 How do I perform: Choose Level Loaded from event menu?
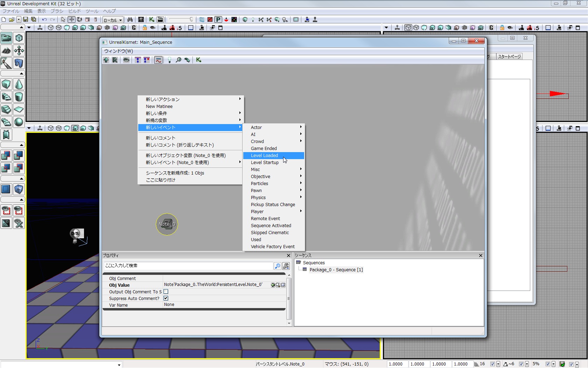click(265, 155)
